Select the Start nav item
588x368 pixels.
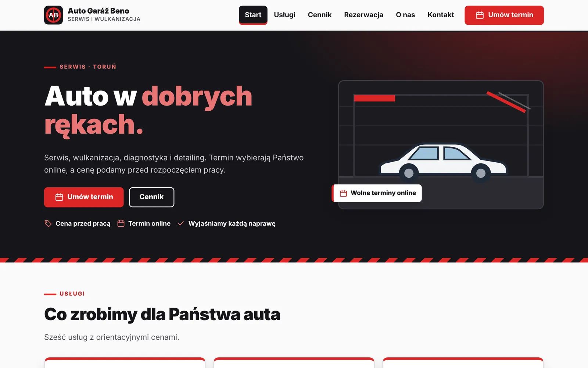point(253,15)
